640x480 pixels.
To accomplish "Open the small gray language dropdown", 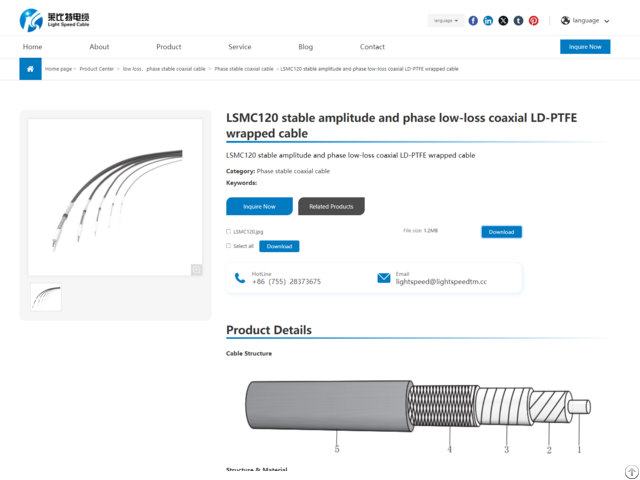I will 446,20.
